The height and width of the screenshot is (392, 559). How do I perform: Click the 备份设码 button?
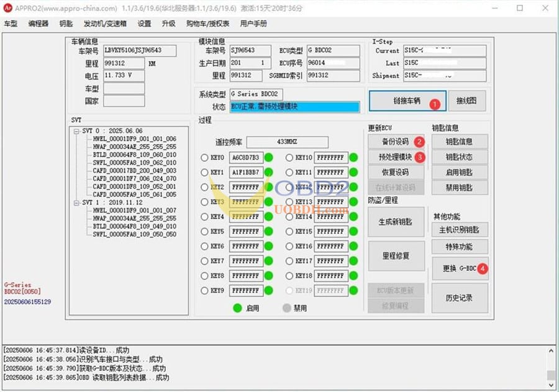[396, 142]
